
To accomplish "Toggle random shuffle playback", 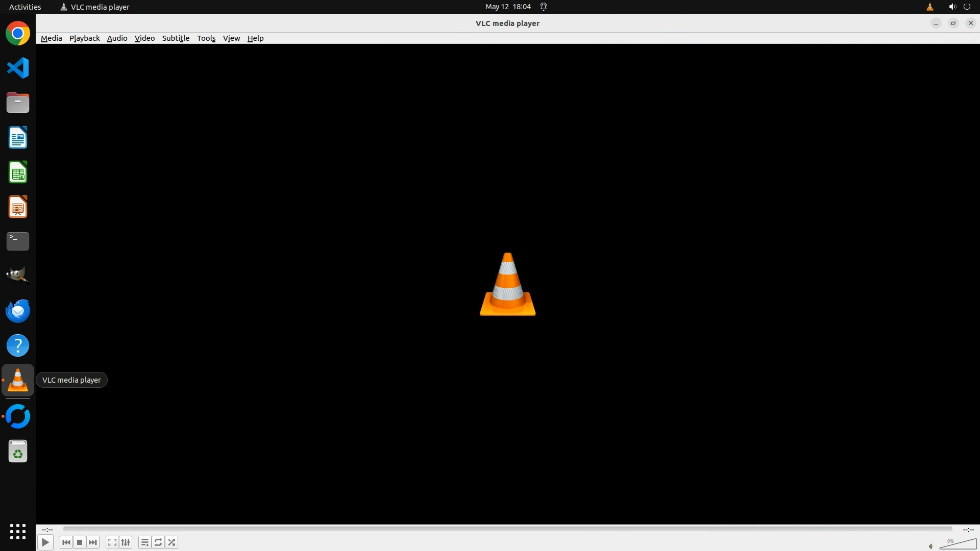I will pyautogui.click(x=172, y=542).
